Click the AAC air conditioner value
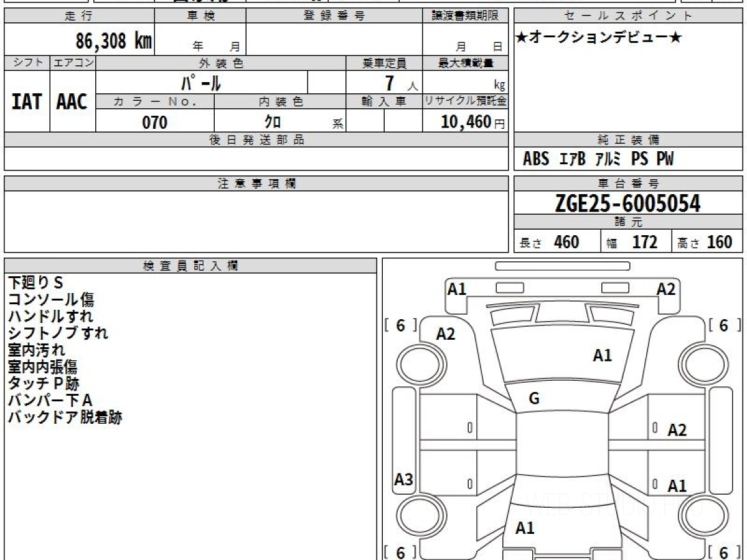The image size is (747, 560). pyautogui.click(x=72, y=102)
